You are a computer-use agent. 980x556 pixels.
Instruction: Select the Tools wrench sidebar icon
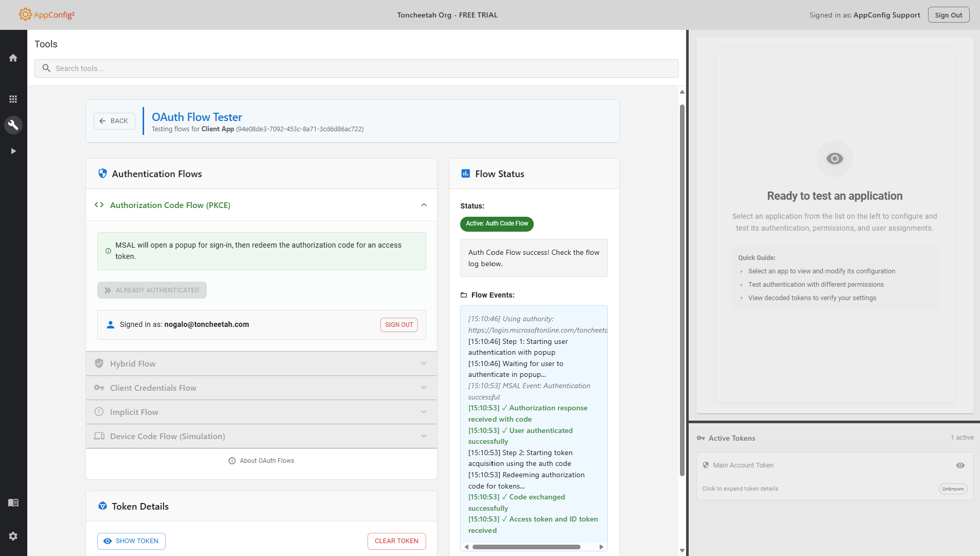pos(13,125)
